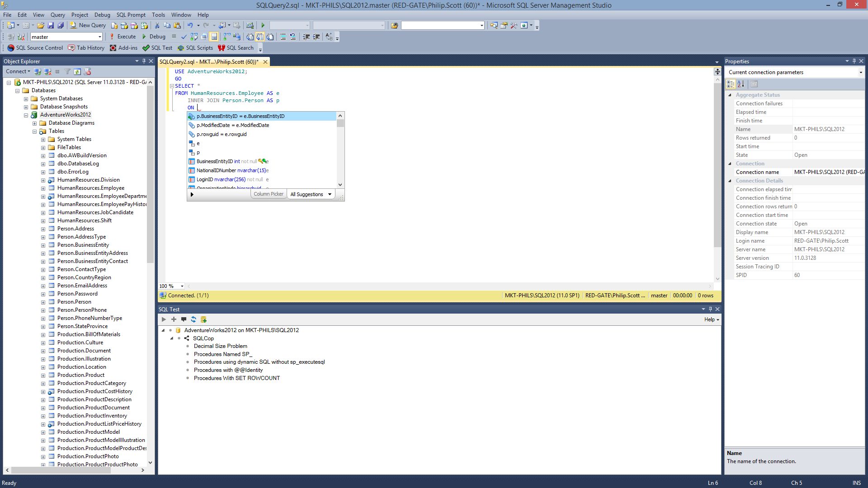
Task: Switch to the Column Picker tab
Action: point(268,194)
